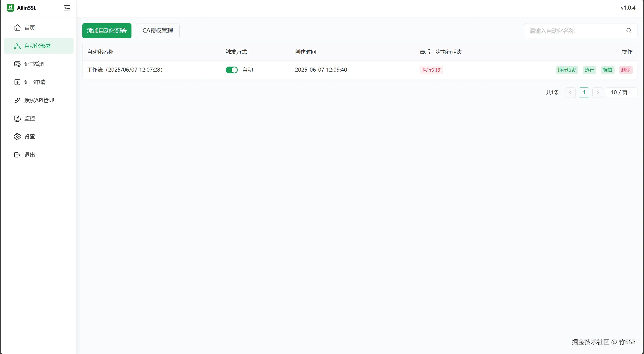
Task: Click the authorization API plug icon
Action: tap(17, 100)
